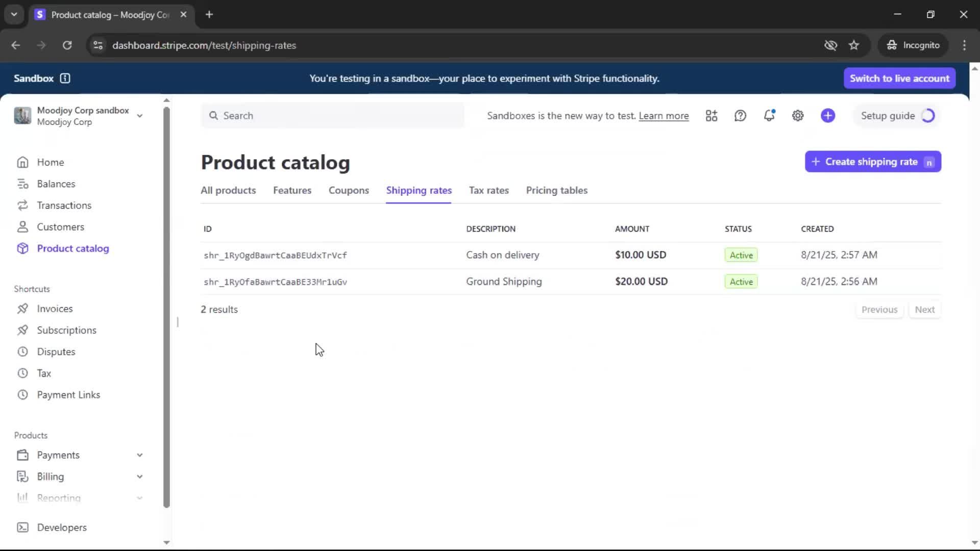Screen dimensions: 980x551
Task: Focus the Search input field
Action: (337, 116)
